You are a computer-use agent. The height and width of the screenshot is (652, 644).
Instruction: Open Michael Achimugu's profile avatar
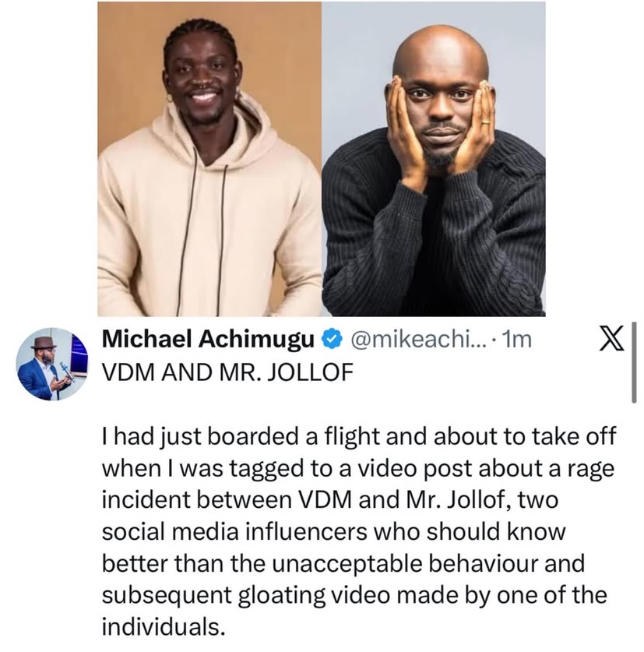pyautogui.click(x=51, y=365)
